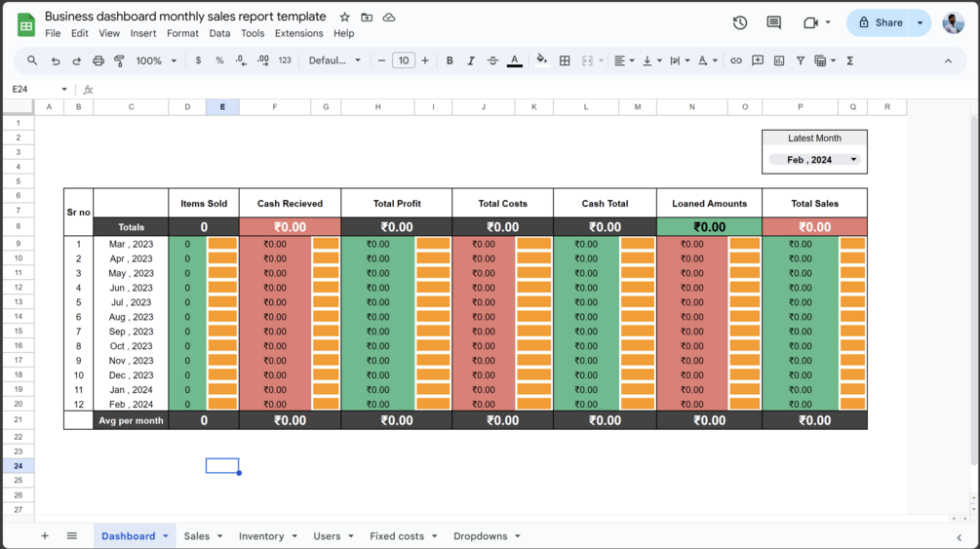Open vertical align options
Screen dimensions: 980x549
pyautogui.click(x=652, y=60)
